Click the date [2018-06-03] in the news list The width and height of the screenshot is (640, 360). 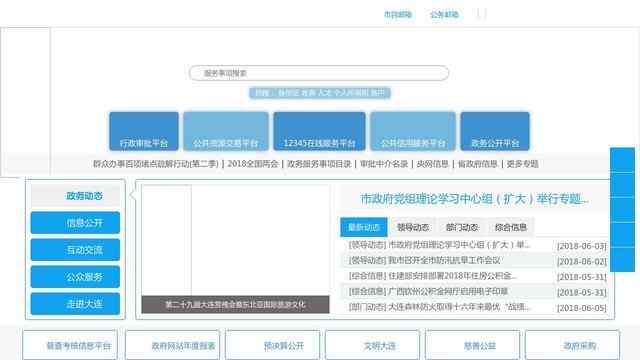[582, 246]
